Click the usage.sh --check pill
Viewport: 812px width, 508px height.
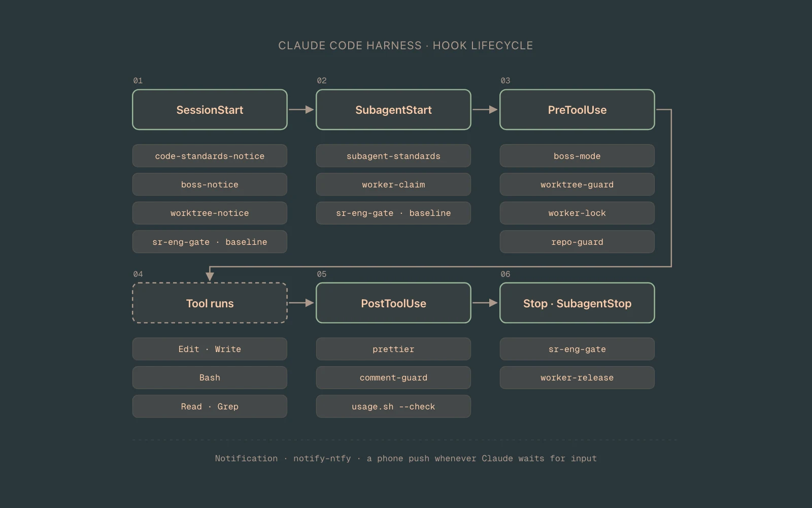point(393,406)
